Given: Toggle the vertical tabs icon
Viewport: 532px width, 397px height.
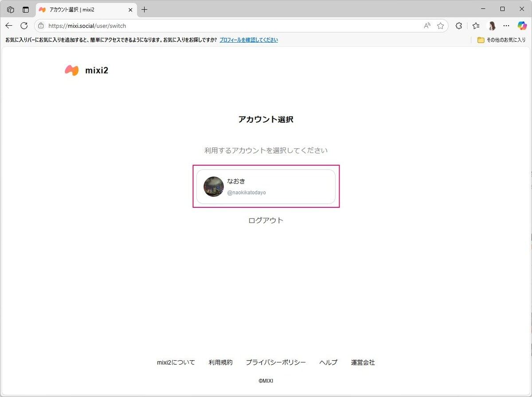Looking at the screenshot, I should 26,10.
